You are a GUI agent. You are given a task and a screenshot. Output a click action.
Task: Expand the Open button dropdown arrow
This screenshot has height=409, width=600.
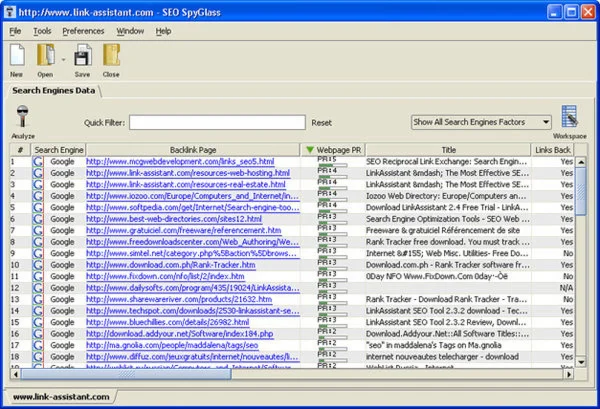[x=62, y=58]
